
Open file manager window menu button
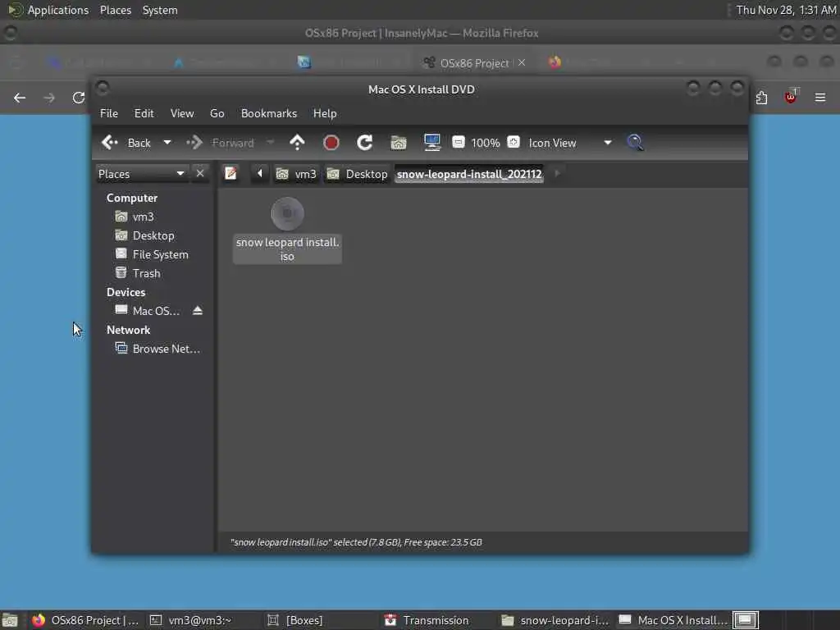pos(103,88)
